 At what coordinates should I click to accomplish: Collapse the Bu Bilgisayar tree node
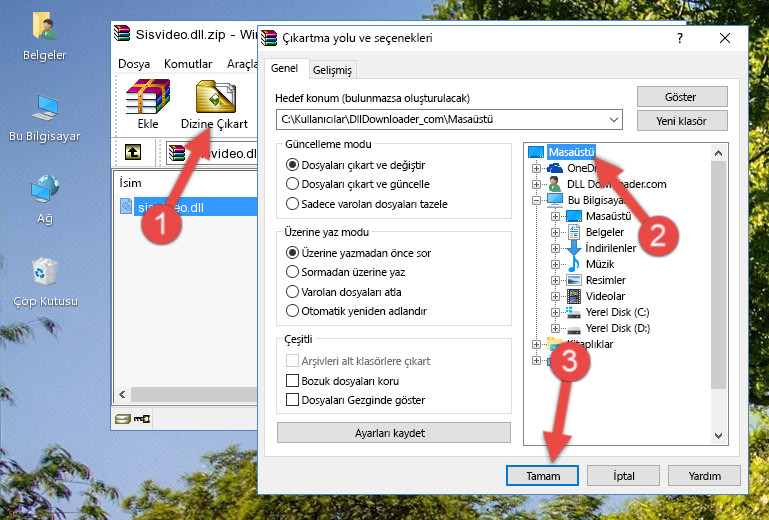coord(537,200)
